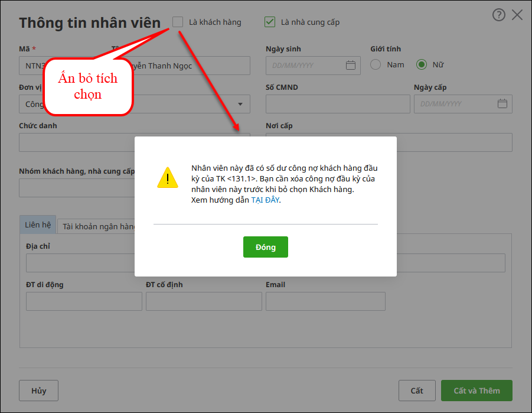The image size is (532, 413).
Task: Follow the TẠI ĐÂY guide link
Action: 265,200
